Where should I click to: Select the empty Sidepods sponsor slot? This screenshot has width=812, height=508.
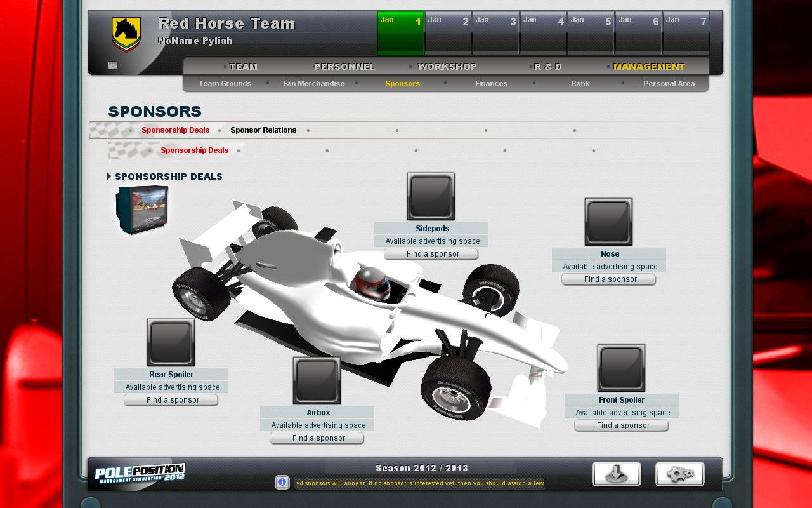click(x=431, y=196)
